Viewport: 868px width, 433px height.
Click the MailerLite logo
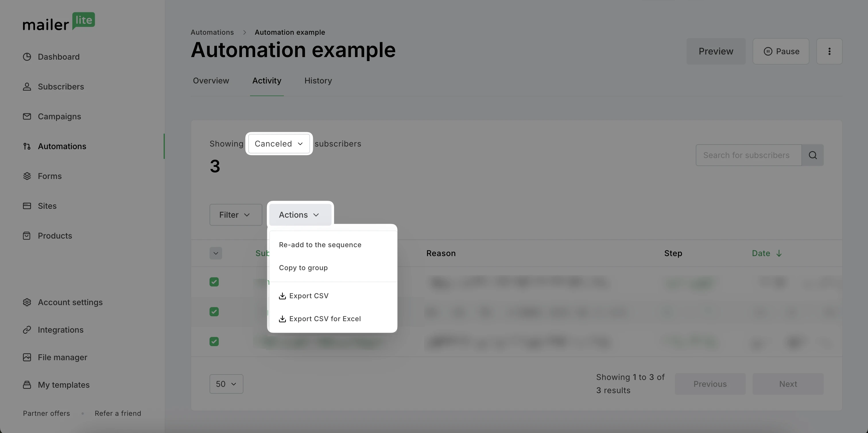[59, 22]
